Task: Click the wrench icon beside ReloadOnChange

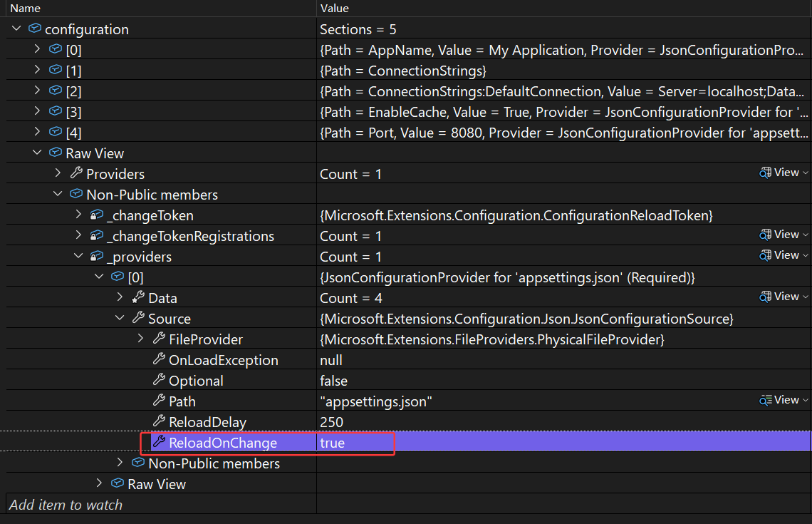Action: (x=159, y=443)
